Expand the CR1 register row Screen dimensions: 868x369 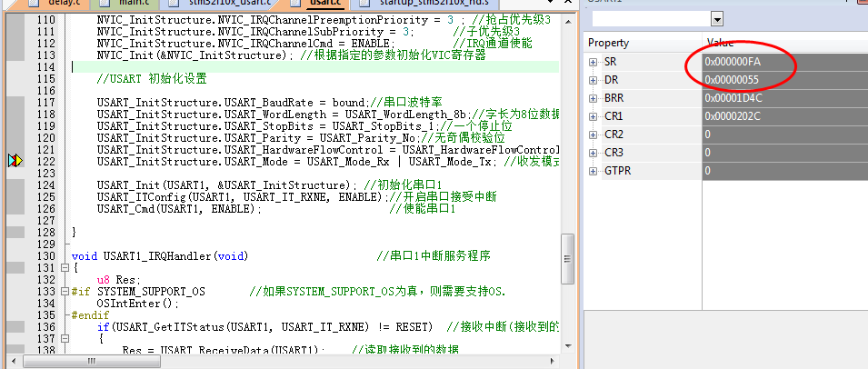point(593,116)
